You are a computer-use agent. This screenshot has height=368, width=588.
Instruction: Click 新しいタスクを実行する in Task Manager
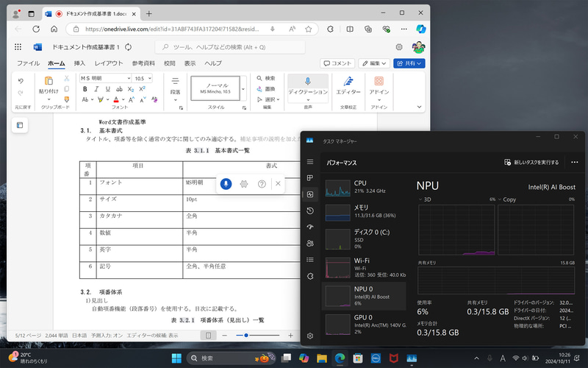pyautogui.click(x=531, y=162)
